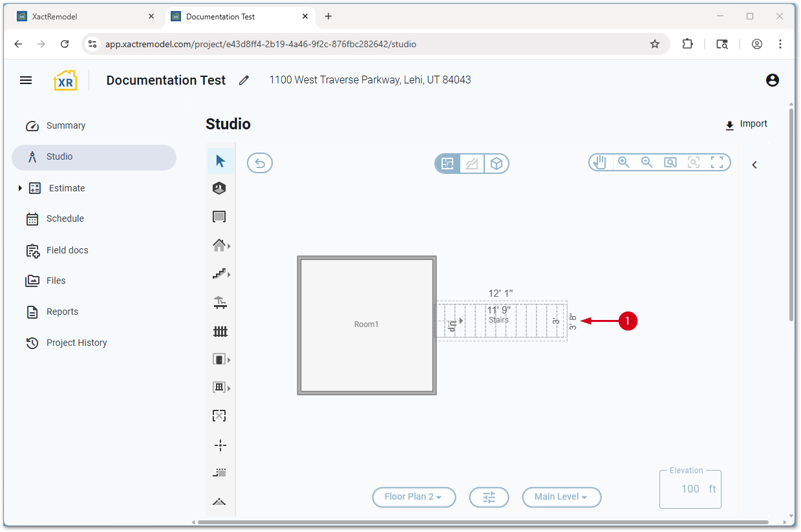The image size is (801, 532).
Task: Open the hamburger navigation menu
Action: click(26, 80)
